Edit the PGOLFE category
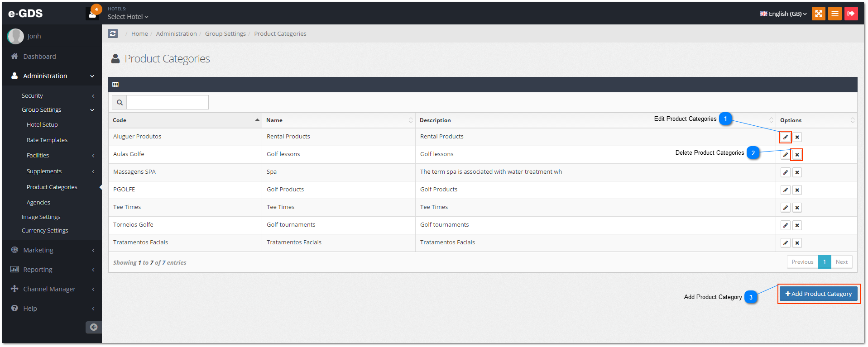This screenshot has height=347, width=868. coord(786,190)
